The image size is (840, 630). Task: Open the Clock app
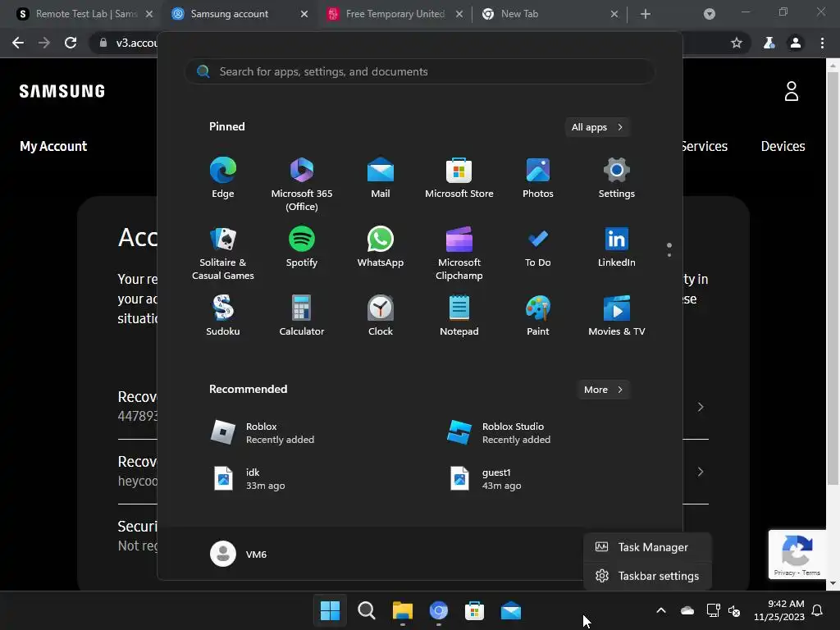[381, 316]
